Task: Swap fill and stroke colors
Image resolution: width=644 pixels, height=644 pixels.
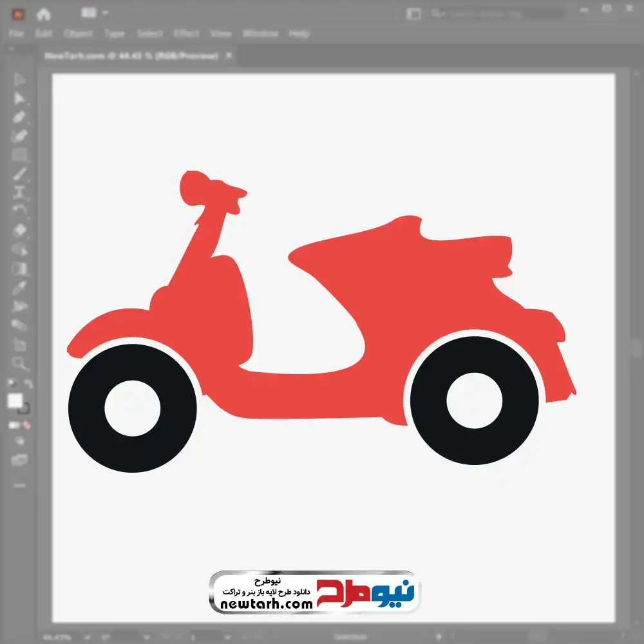Action: click(x=28, y=384)
